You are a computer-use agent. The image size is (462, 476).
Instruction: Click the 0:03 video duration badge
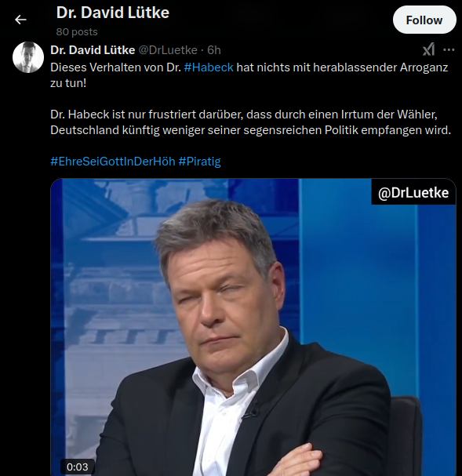[78, 467]
